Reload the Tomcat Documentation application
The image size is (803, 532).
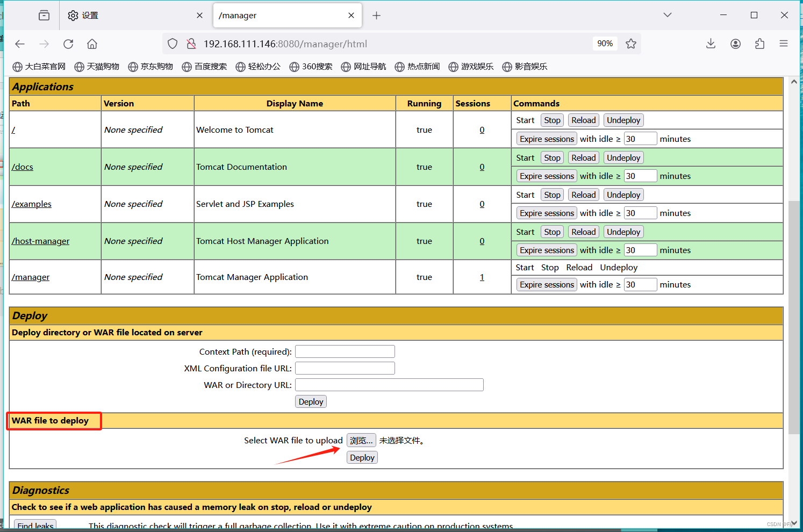583,158
